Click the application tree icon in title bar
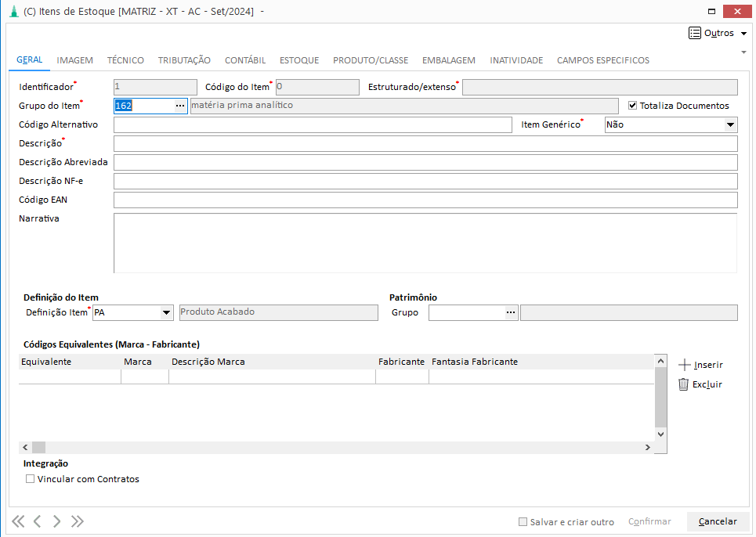 click(14, 11)
